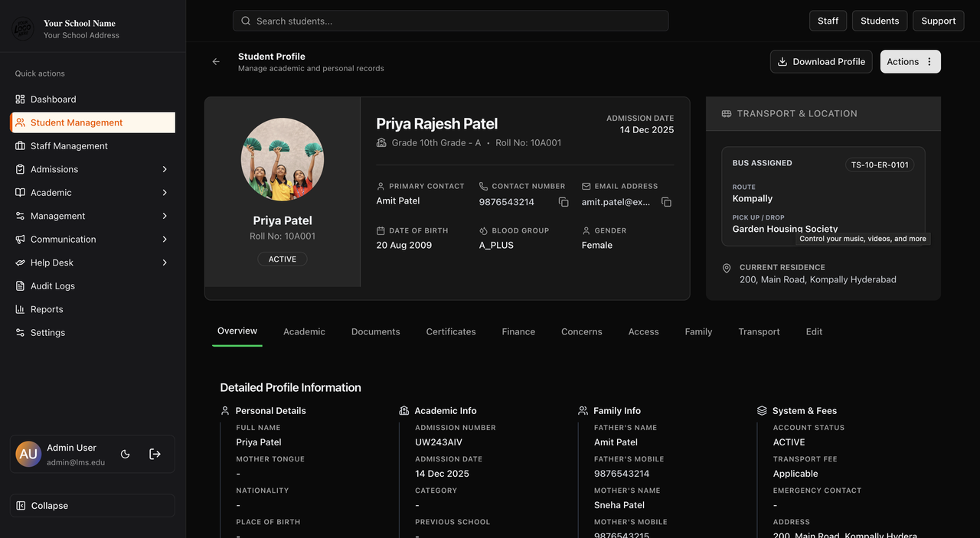Click Priya Patel's profile photo

pos(283,159)
